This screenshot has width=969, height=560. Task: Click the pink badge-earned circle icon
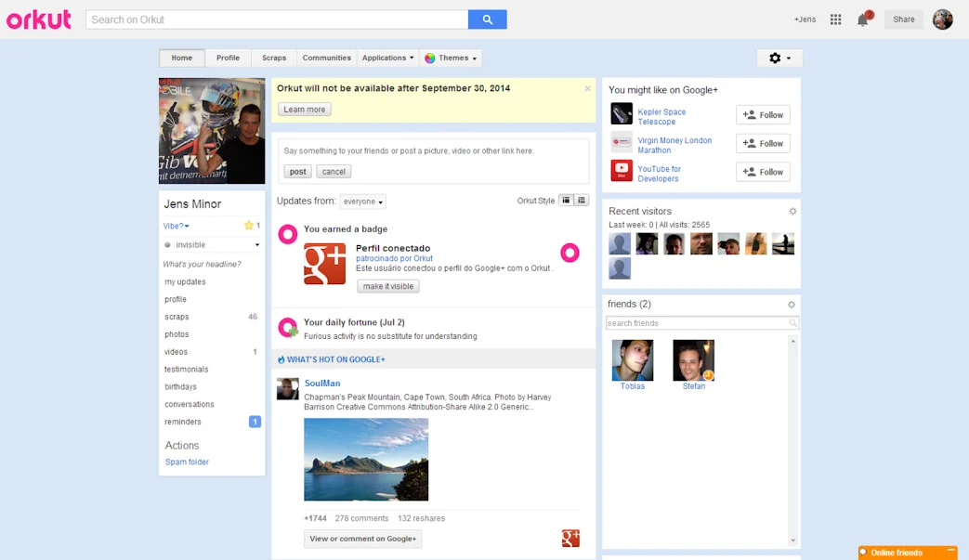[287, 234]
